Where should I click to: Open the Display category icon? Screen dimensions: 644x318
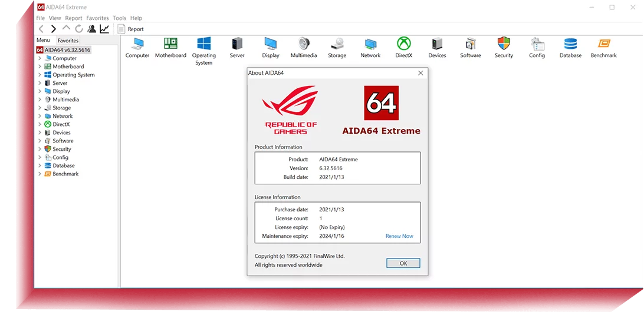click(x=270, y=44)
